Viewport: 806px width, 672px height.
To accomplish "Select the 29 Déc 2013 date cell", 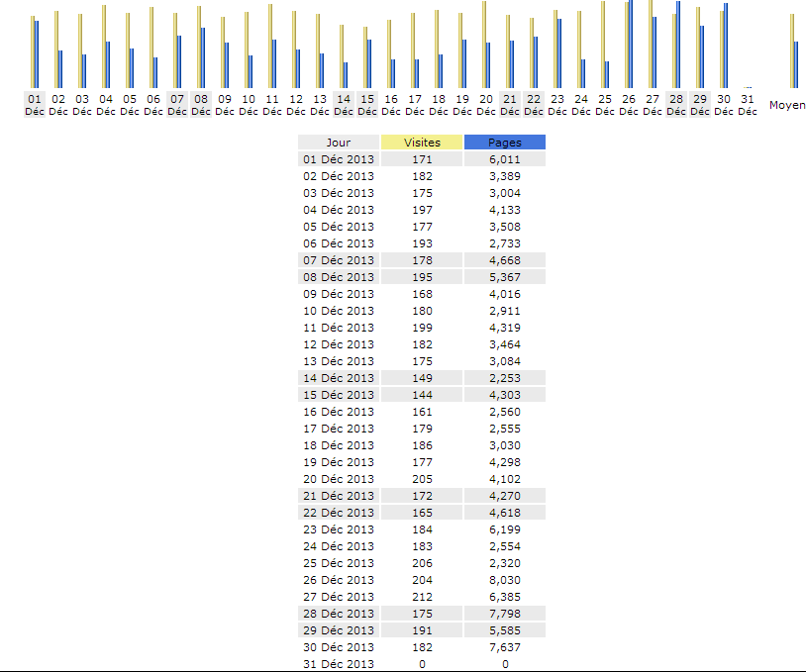I will [x=339, y=630].
